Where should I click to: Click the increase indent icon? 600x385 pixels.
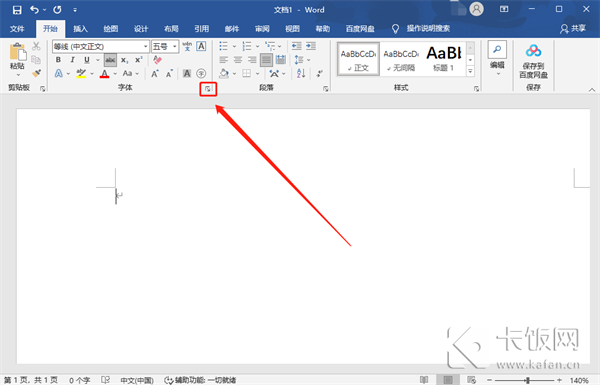311,46
